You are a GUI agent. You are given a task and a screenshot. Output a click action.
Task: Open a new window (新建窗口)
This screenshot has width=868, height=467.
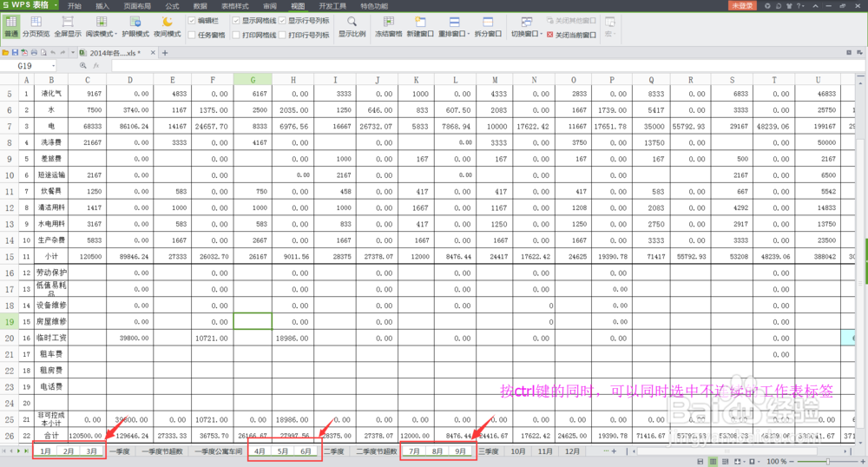click(420, 26)
